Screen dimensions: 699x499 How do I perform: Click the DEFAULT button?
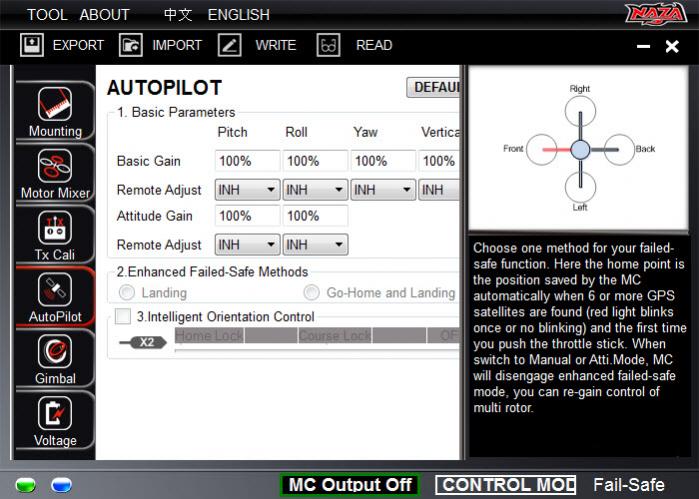(434, 87)
